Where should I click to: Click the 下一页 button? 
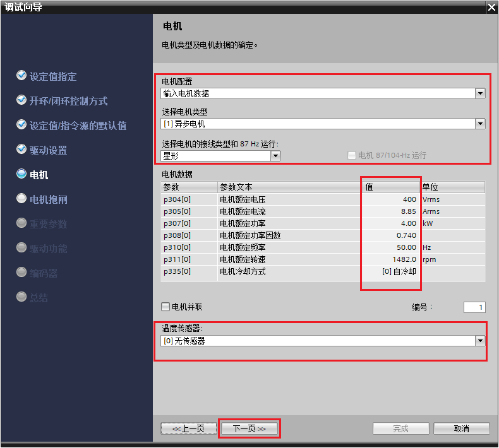[249, 428]
